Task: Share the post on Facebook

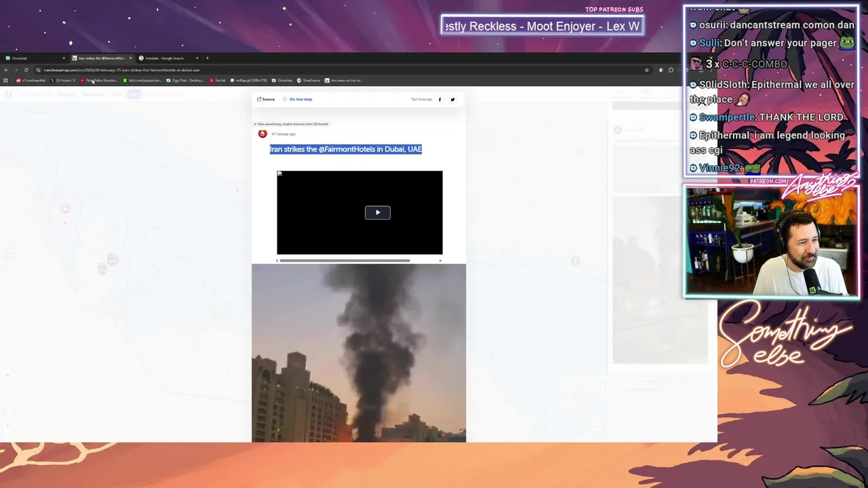Action: [439, 100]
